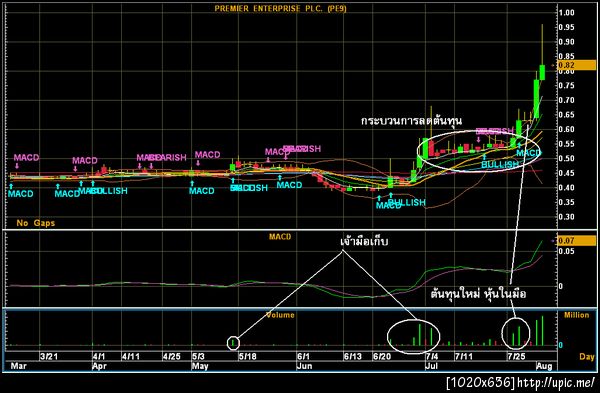Select the orange 0.82 current price tag
Viewport: 600px width, 393px height.
tap(577, 65)
